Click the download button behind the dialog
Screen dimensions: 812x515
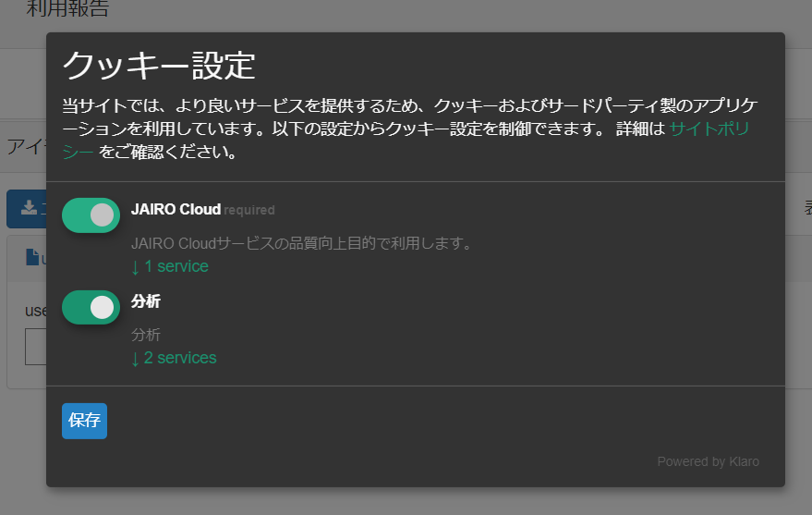click(x=27, y=209)
